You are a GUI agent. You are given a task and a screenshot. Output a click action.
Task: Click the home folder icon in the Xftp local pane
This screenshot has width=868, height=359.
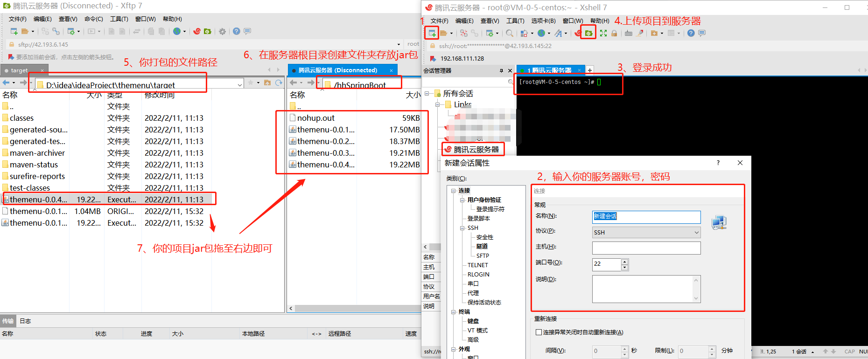pyautogui.click(x=267, y=83)
